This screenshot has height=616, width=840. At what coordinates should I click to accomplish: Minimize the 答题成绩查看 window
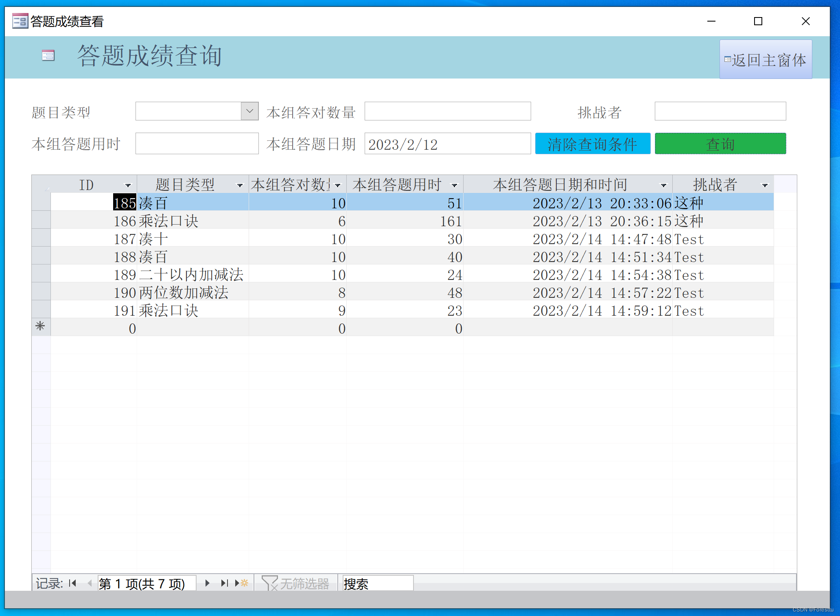(711, 21)
